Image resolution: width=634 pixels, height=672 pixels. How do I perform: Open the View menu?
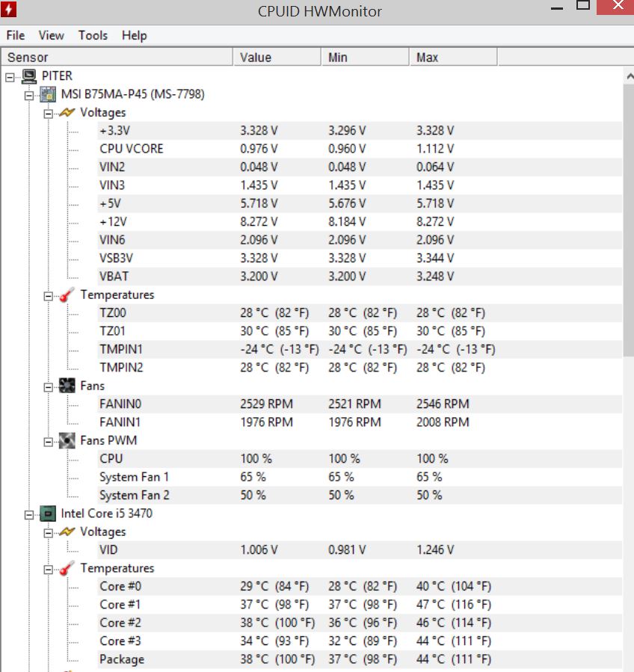(51, 35)
